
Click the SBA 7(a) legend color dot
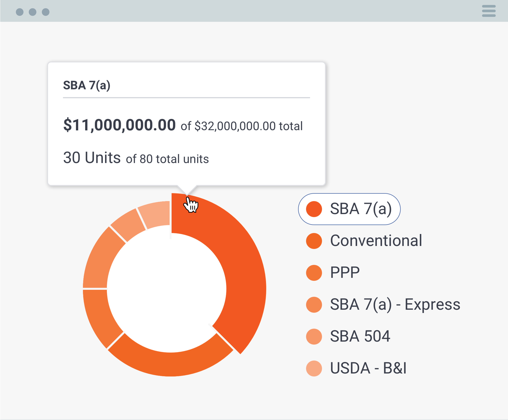[314, 209]
